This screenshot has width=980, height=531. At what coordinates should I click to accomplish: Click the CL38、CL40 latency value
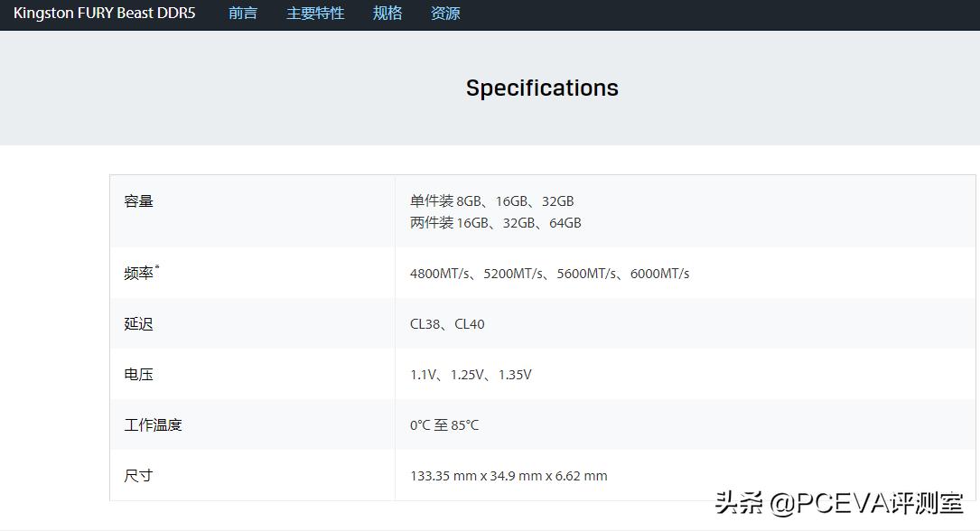click(x=448, y=323)
